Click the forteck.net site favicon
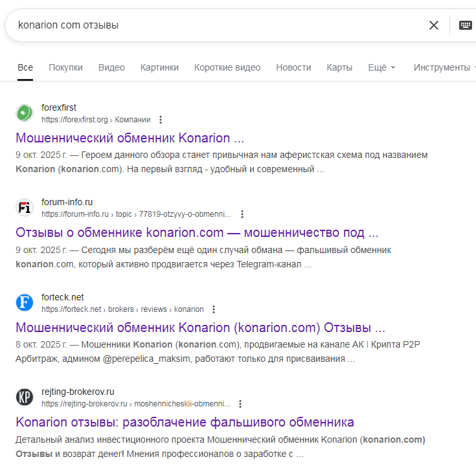Viewport: 476px width, 466px height. coord(25,303)
